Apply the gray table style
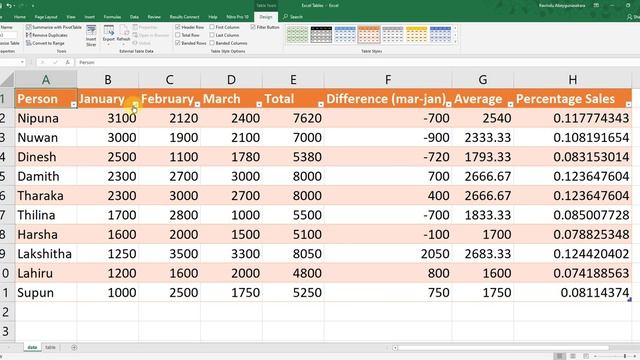This screenshot has height=360, width=640. pos(393,35)
